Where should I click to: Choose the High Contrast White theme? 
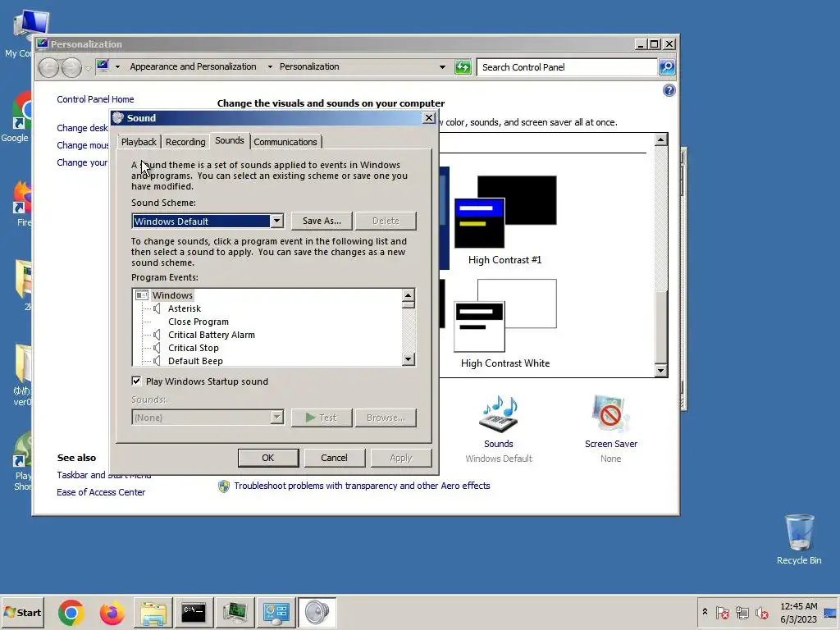pyautogui.click(x=504, y=323)
